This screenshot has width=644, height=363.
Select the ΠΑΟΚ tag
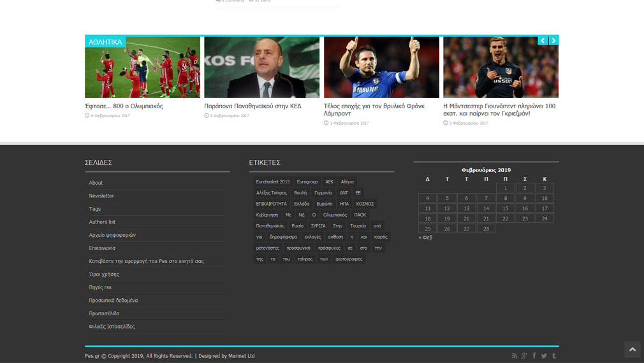[360, 215]
